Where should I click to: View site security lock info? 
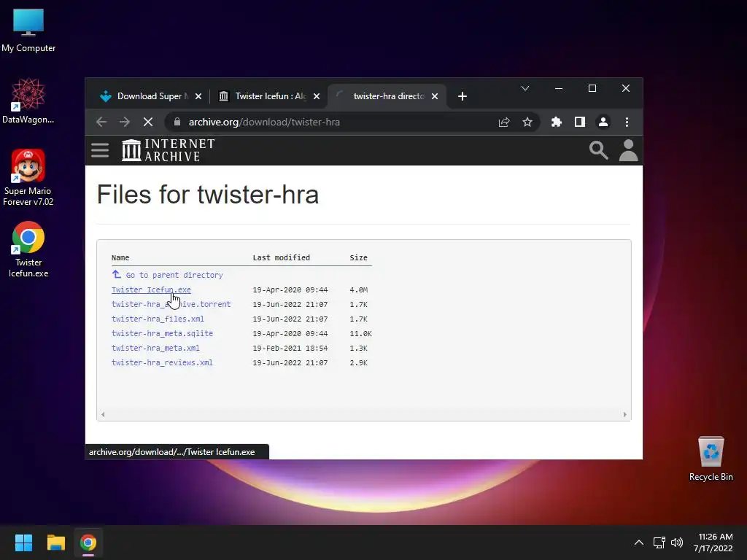pyautogui.click(x=177, y=122)
